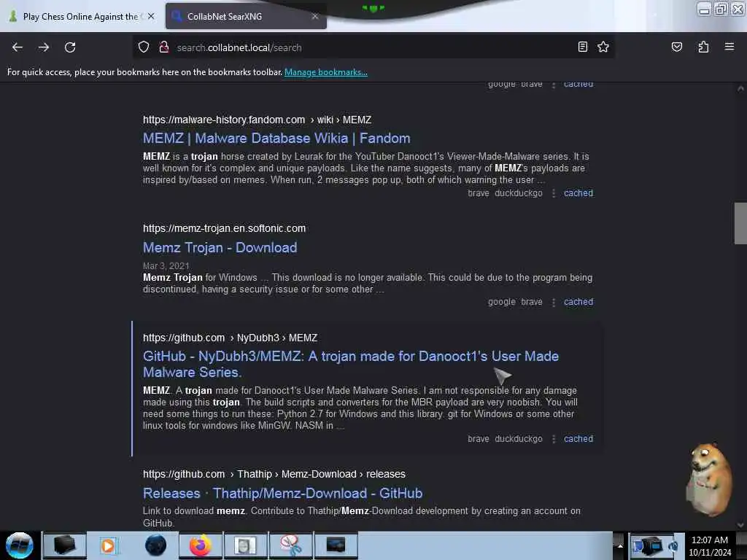Open cached link for the Fandom MEMZ result
747x560 pixels.
click(578, 193)
